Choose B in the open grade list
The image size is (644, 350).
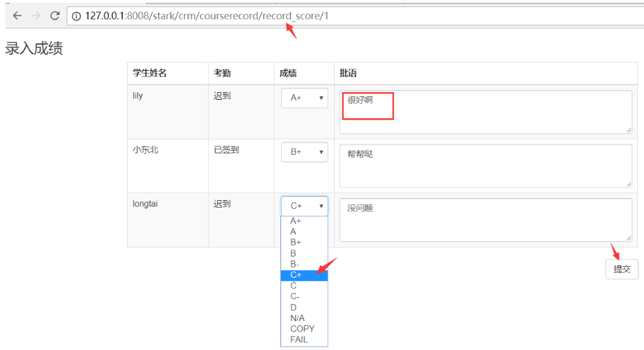[x=304, y=254]
